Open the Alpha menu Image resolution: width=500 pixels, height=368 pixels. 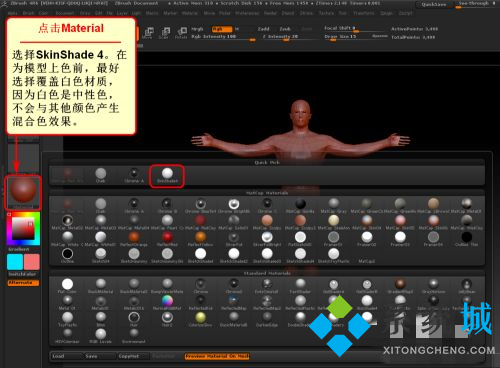pyautogui.click(x=13, y=13)
